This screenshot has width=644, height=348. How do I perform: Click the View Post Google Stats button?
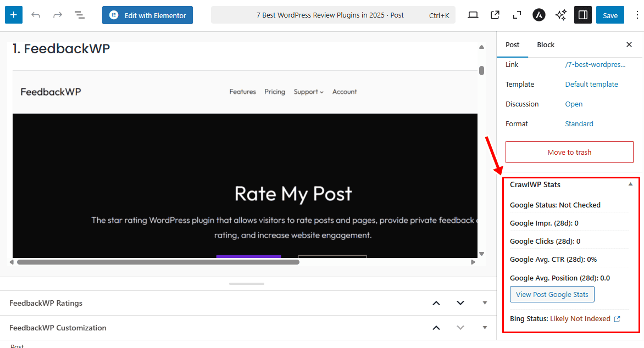click(552, 294)
